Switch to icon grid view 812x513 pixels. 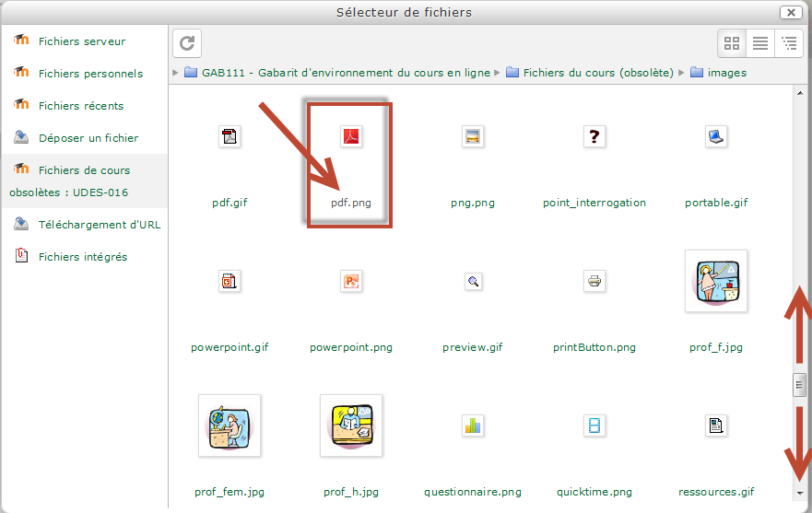[733, 43]
